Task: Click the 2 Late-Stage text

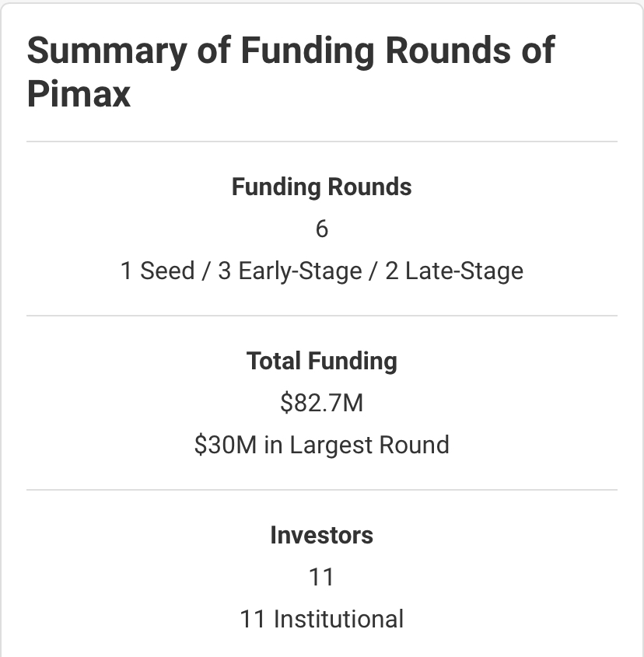Action: 454,271
